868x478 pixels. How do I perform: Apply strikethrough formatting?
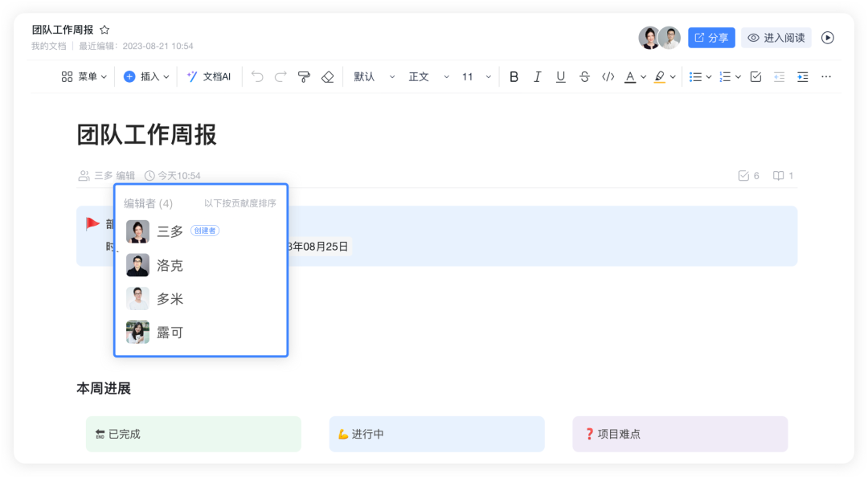click(x=584, y=77)
